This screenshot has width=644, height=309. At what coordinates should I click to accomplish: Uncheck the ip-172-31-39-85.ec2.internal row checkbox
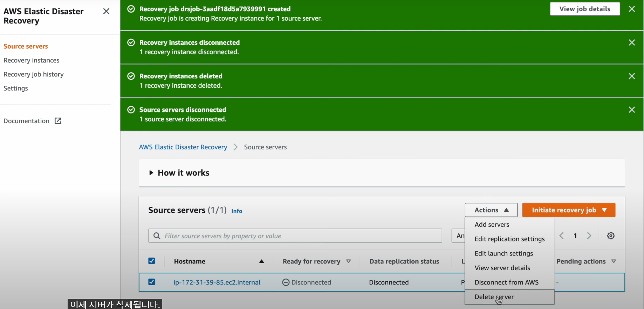click(152, 282)
